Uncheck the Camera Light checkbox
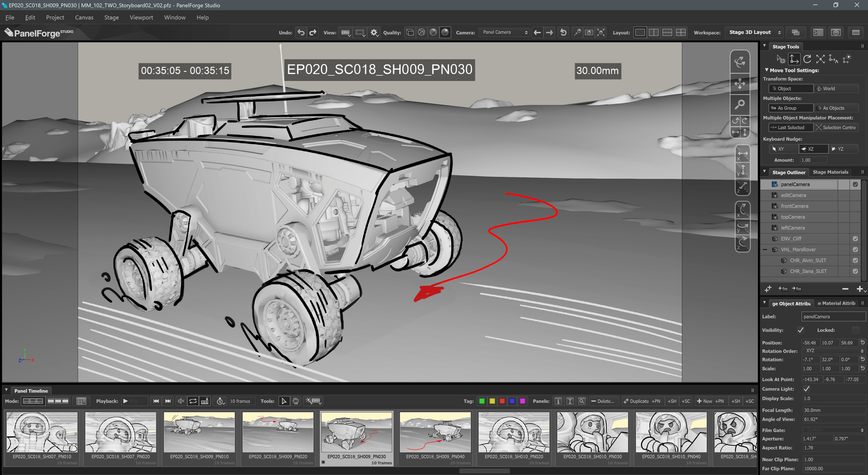 coord(806,389)
